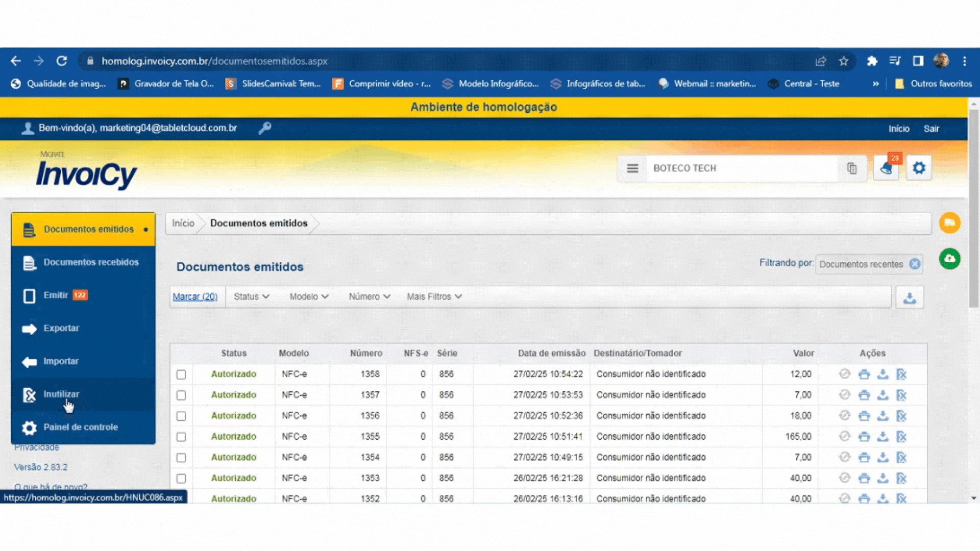This screenshot has height=551, width=980.
Task: Go to Documentos recebidos in the sidebar
Action: (x=91, y=262)
